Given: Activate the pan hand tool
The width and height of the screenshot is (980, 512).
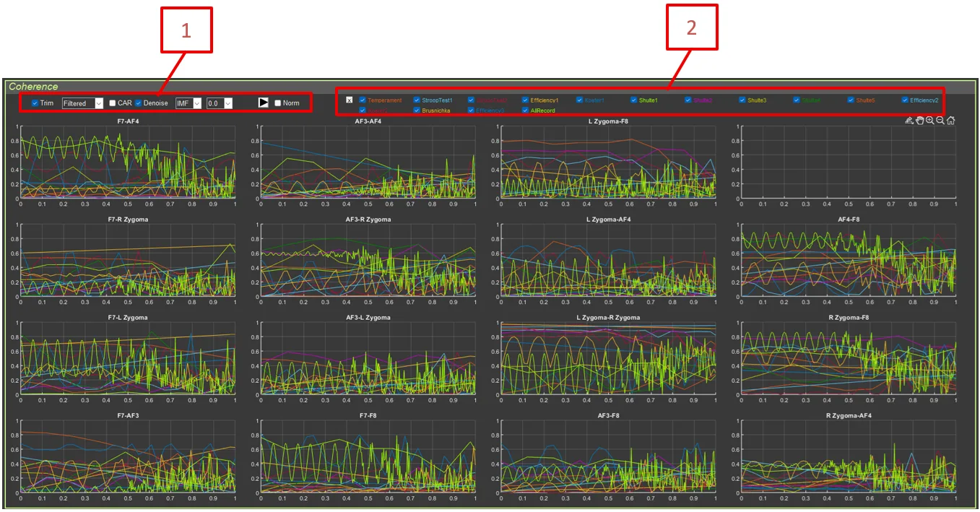Looking at the screenshot, I should click(919, 121).
